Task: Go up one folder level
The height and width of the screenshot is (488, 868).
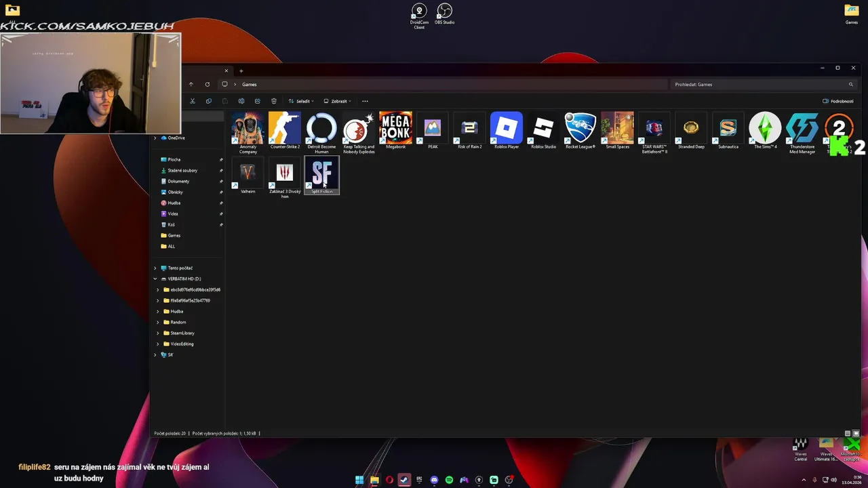Action: point(191,84)
